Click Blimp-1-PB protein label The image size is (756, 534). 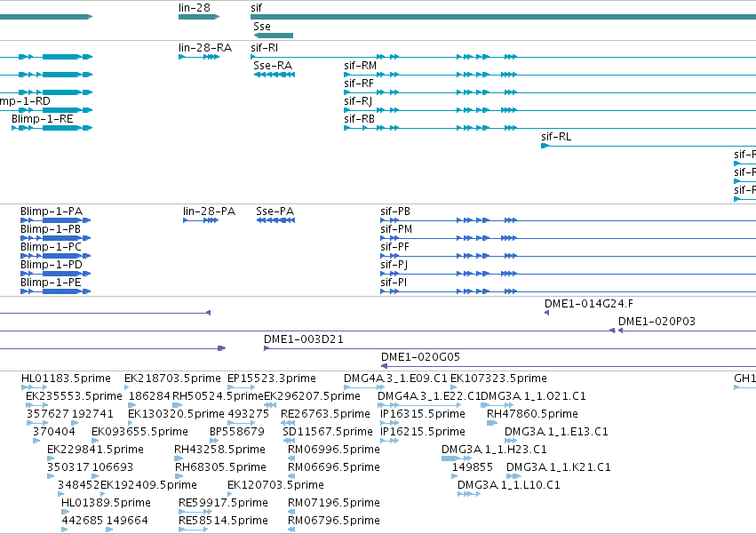coord(50,229)
